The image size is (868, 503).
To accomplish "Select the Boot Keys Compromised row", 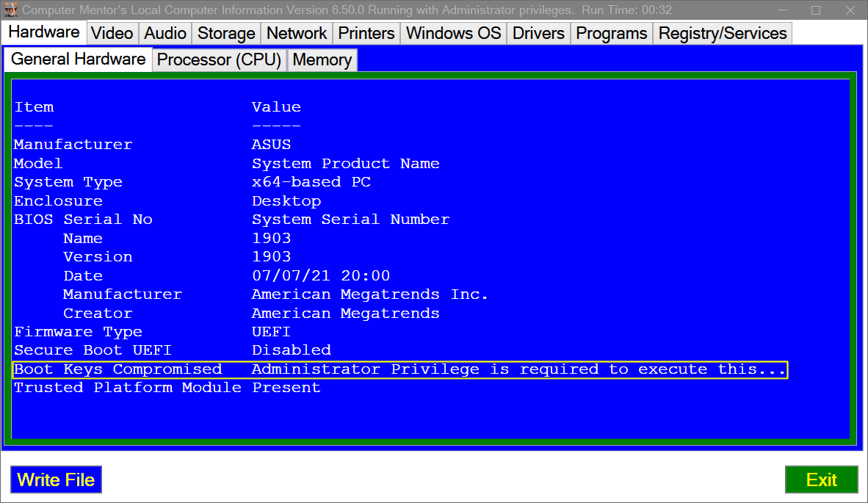I will [x=399, y=369].
